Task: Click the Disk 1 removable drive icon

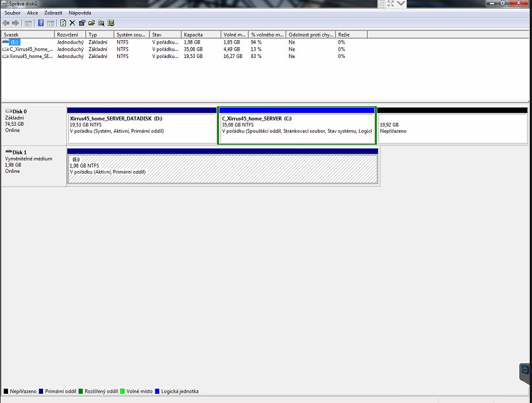Action: pyautogui.click(x=9, y=152)
